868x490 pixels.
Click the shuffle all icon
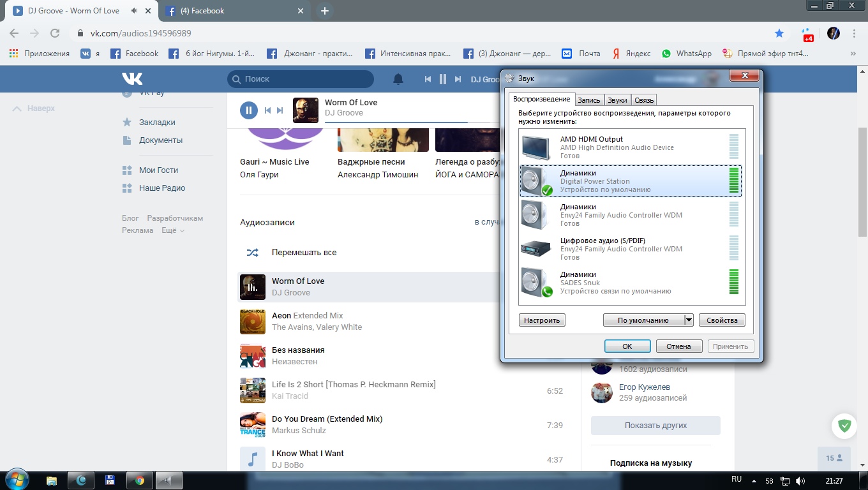pos(253,253)
